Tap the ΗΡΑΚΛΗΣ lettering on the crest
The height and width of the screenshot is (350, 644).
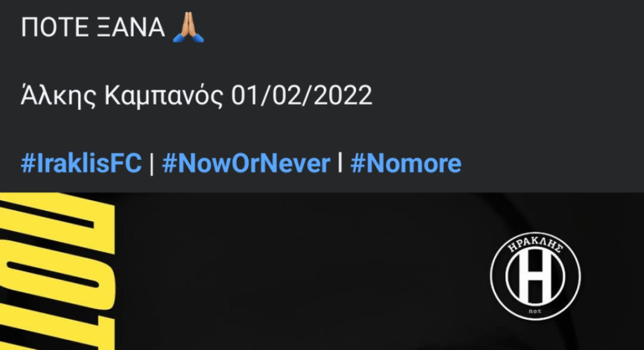point(535,244)
